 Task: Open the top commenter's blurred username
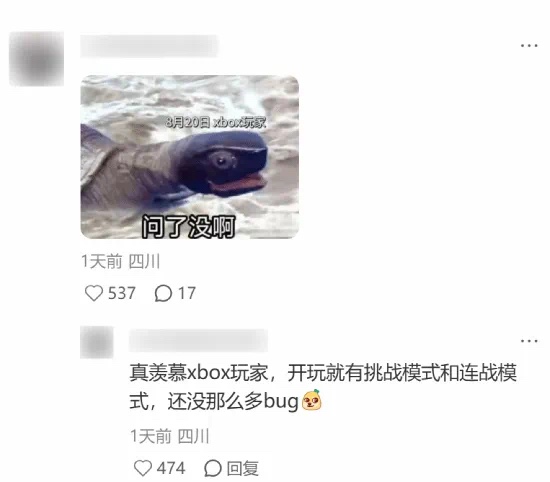pyautogui.click(x=149, y=46)
